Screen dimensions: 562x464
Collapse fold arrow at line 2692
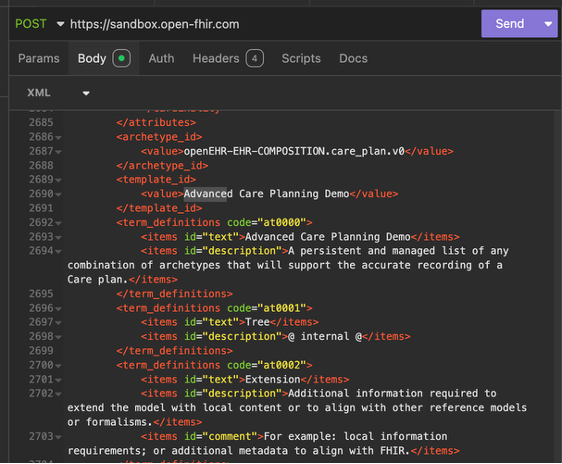58,223
